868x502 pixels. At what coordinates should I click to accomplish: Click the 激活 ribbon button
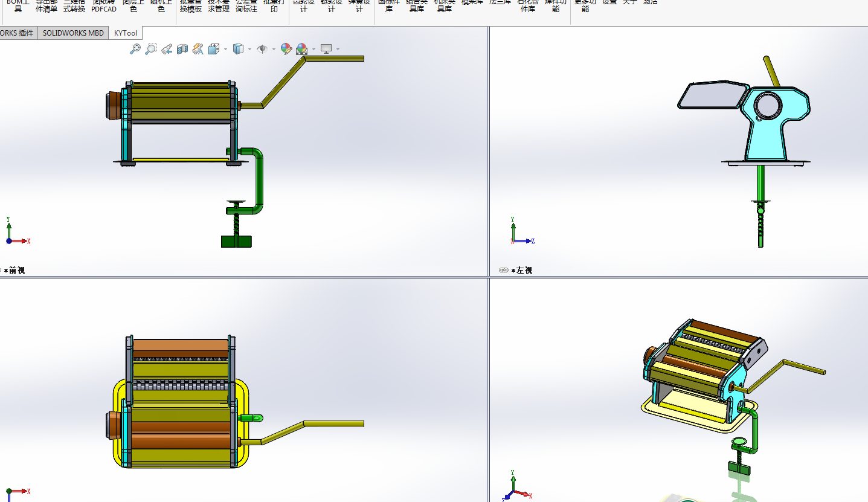coord(651,2)
